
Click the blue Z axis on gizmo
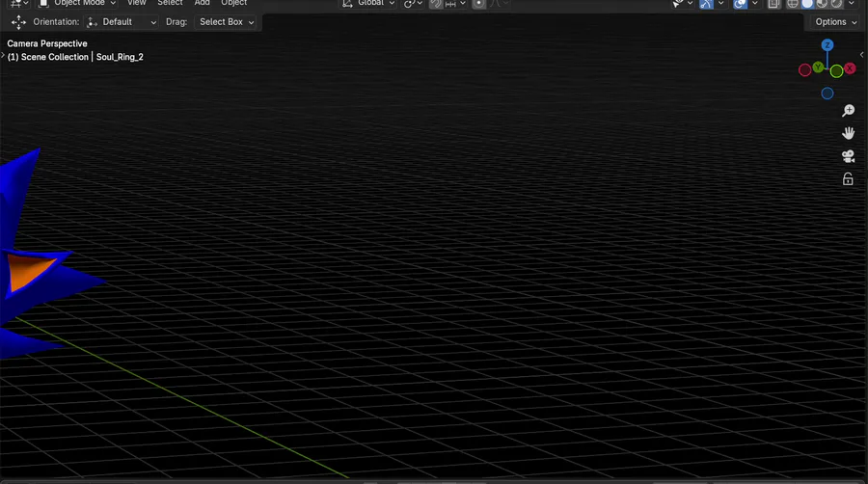pos(827,44)
